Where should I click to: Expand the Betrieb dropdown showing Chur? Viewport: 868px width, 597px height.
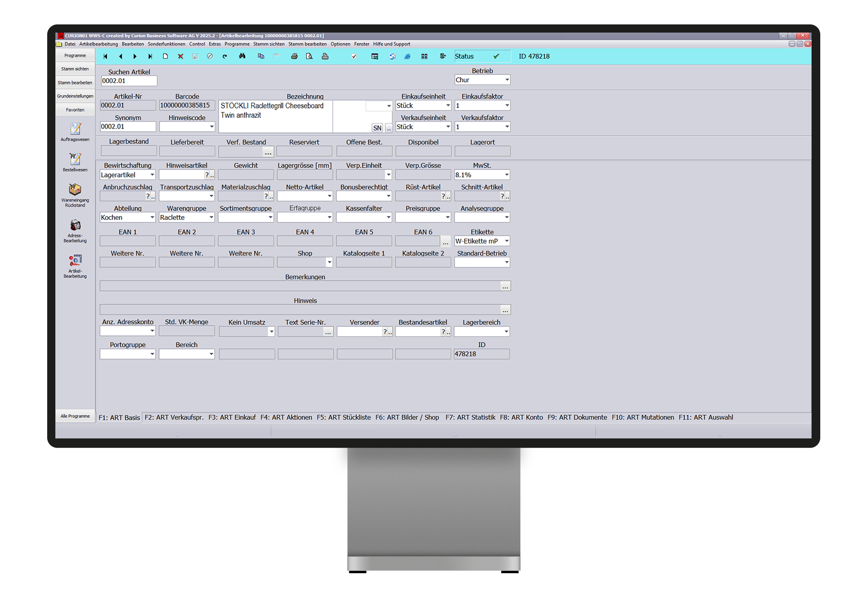507,80
